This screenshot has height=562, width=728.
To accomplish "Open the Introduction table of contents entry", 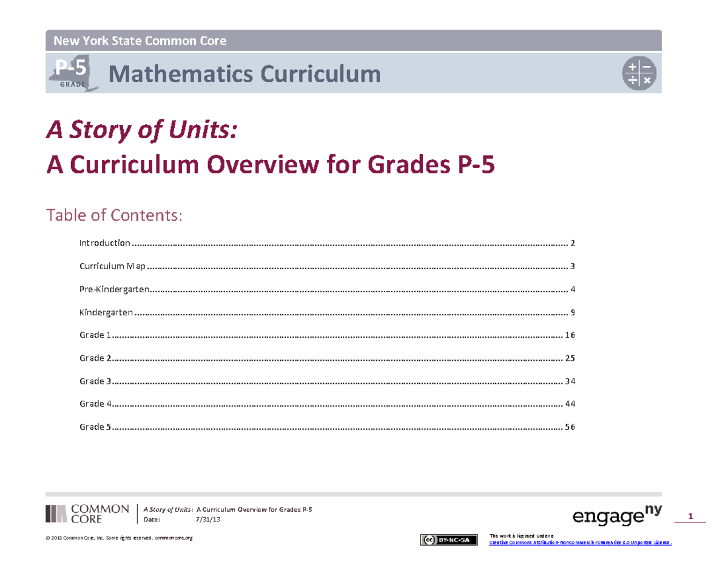I will pos(104,243).
